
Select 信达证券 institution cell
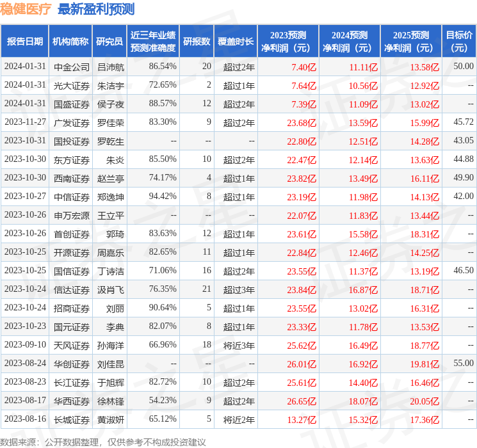click(x=72, y=289)
